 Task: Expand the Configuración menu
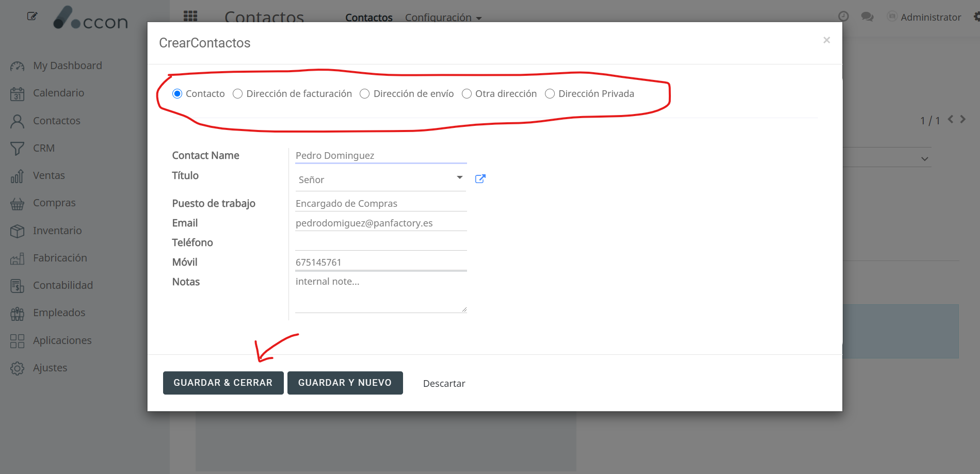443,18
